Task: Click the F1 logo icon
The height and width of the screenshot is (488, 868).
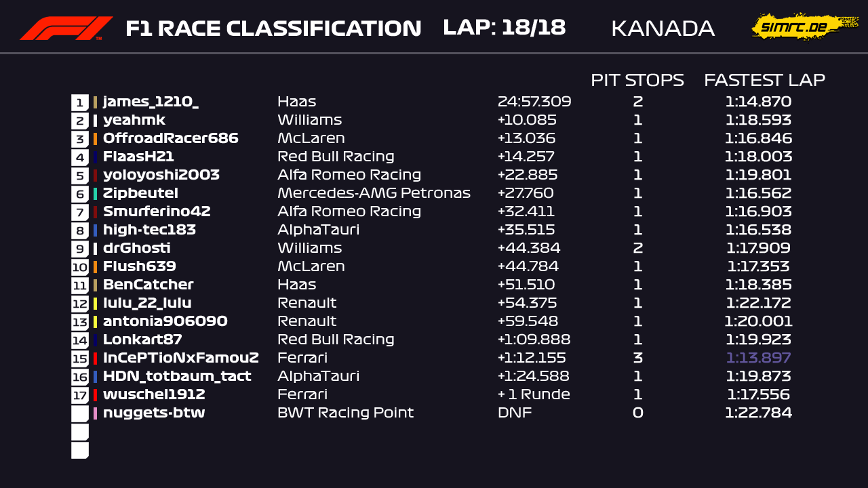Action: tap(66, 28)
